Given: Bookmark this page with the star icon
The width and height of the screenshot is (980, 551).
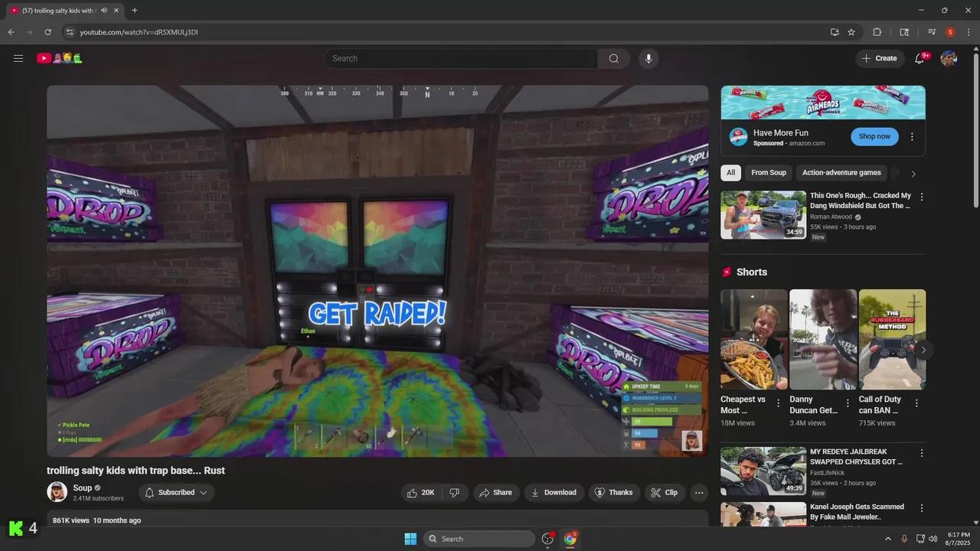Looking at the screenshot, I should tap(851, 32).
